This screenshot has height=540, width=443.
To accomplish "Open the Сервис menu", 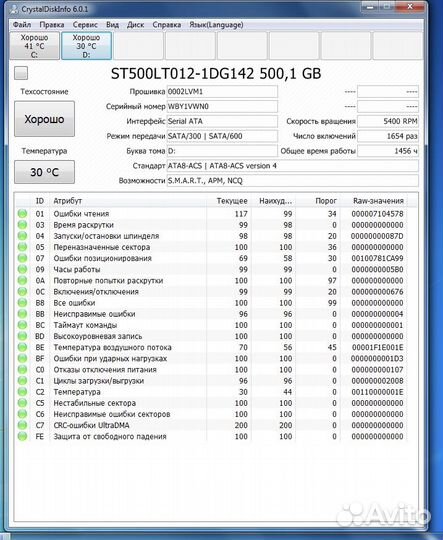I will point(85,25).
